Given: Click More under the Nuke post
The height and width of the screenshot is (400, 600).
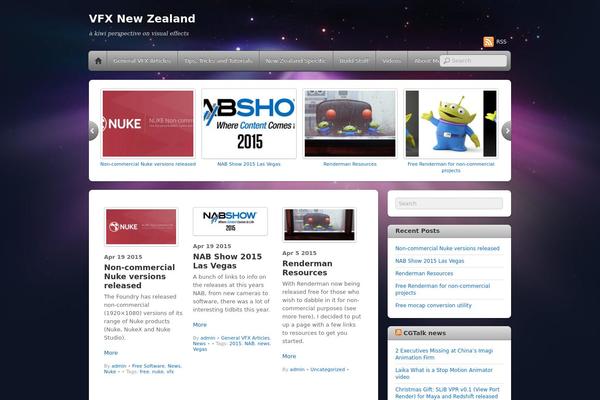Looking at the screenshot, I should tap(111, 353).
